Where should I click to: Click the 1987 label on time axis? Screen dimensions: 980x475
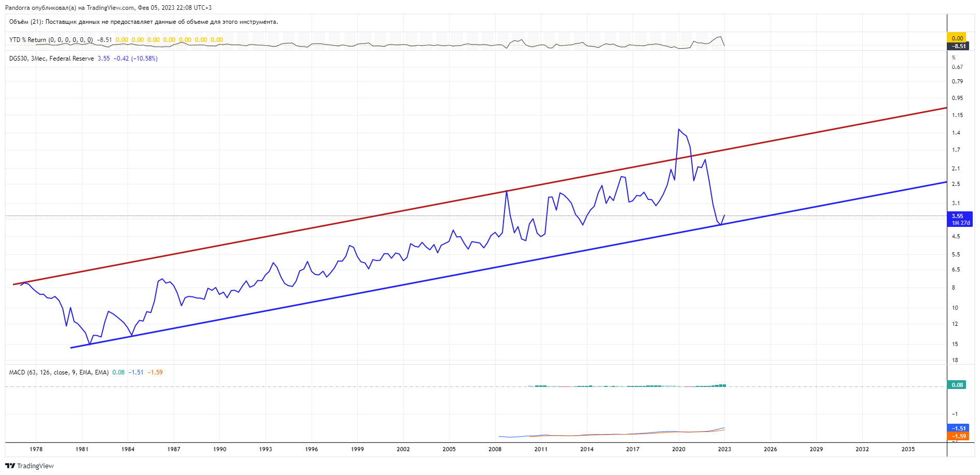tap(174, 449)
